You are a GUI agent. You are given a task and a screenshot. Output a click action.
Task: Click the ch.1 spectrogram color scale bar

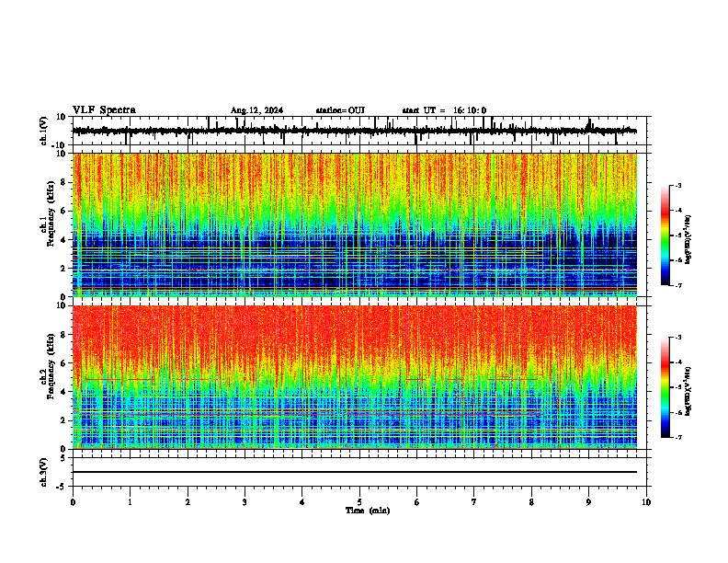(x=665, y=236)
